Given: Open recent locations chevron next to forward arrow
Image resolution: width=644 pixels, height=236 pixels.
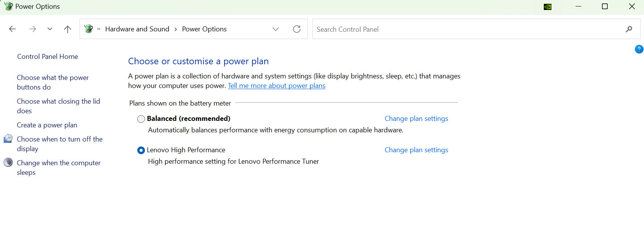Looking at the screenshot, I should pos(50,29).
